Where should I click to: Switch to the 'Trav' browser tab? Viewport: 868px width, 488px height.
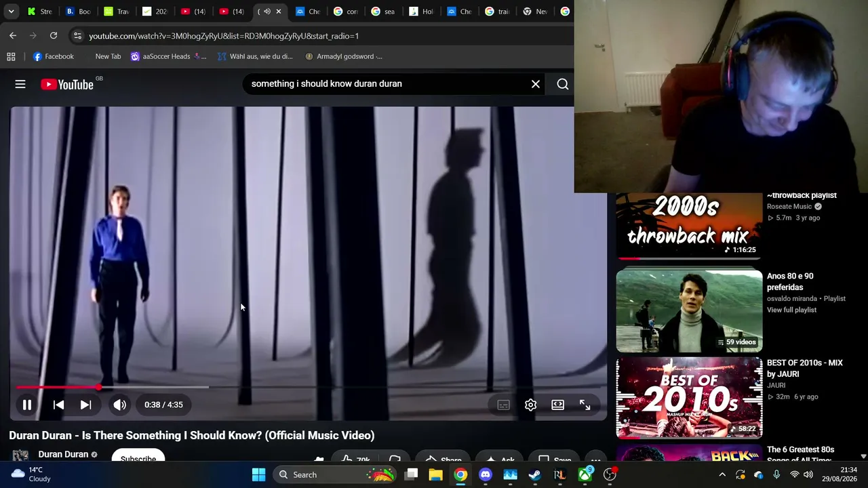[116, 12]
